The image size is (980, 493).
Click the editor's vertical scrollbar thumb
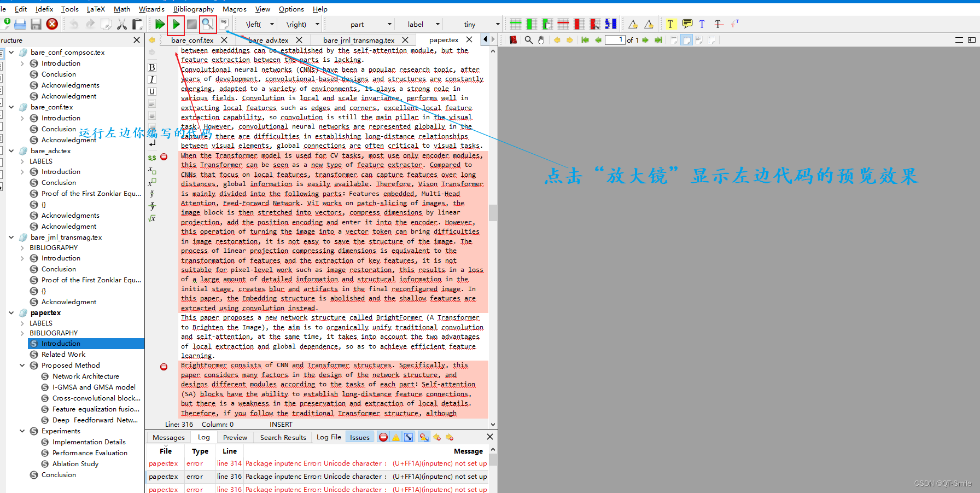click(493, 212)
